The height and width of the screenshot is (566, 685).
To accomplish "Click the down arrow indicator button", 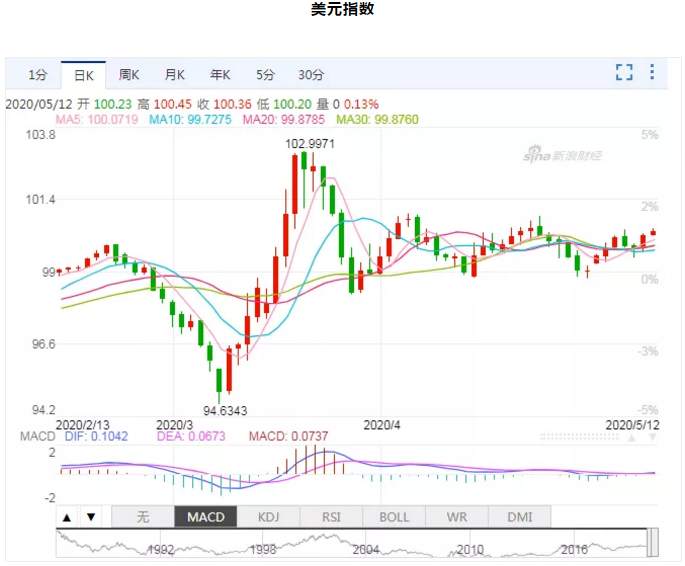I will coord(91,517).
